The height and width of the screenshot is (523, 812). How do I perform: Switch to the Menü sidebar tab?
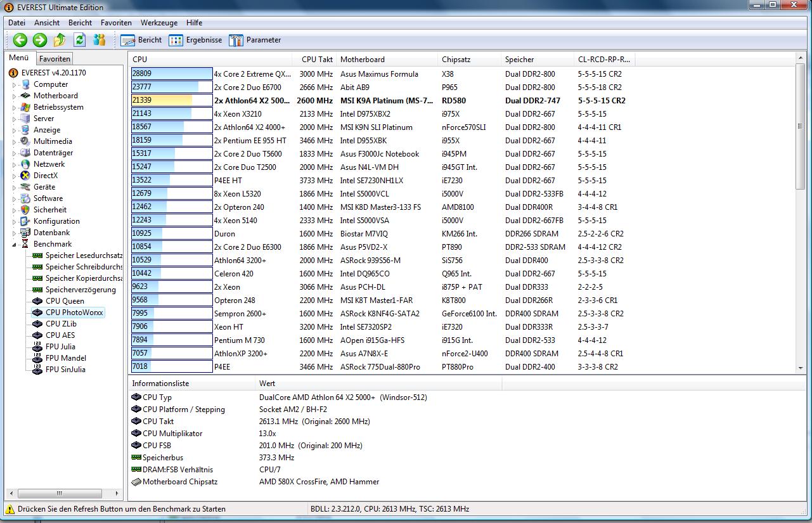(x=19, y=58)
